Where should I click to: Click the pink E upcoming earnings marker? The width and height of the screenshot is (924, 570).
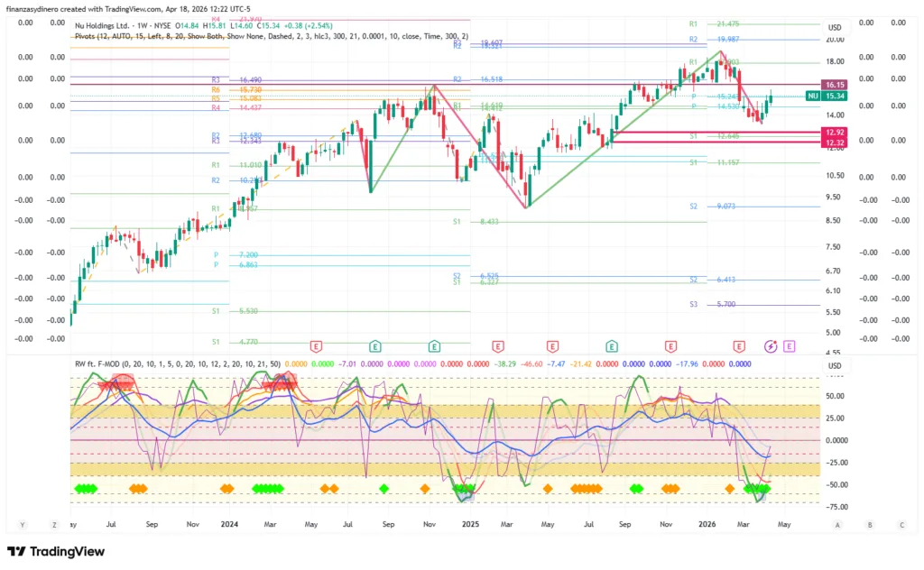pos(790,345)
